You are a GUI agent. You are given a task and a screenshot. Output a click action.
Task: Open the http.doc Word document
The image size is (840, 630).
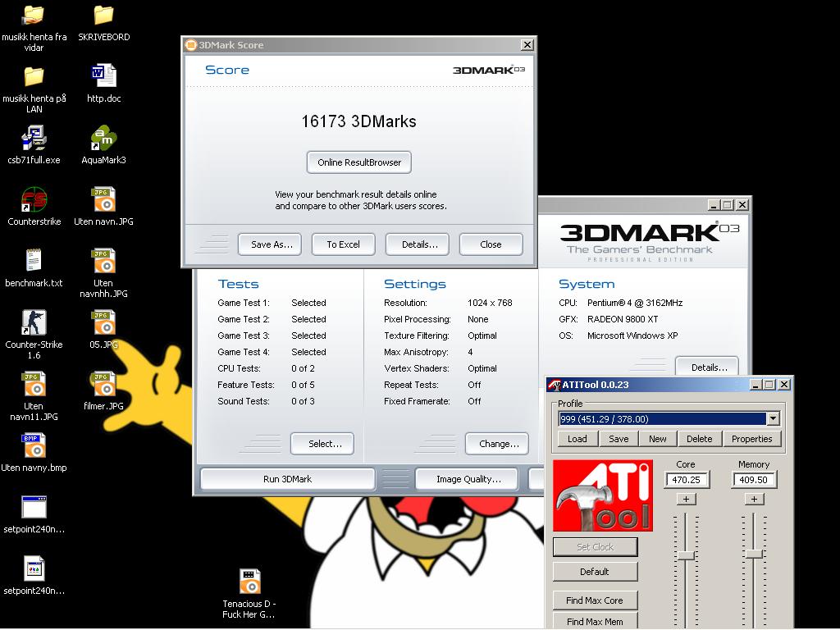click(x=103, y=76)
